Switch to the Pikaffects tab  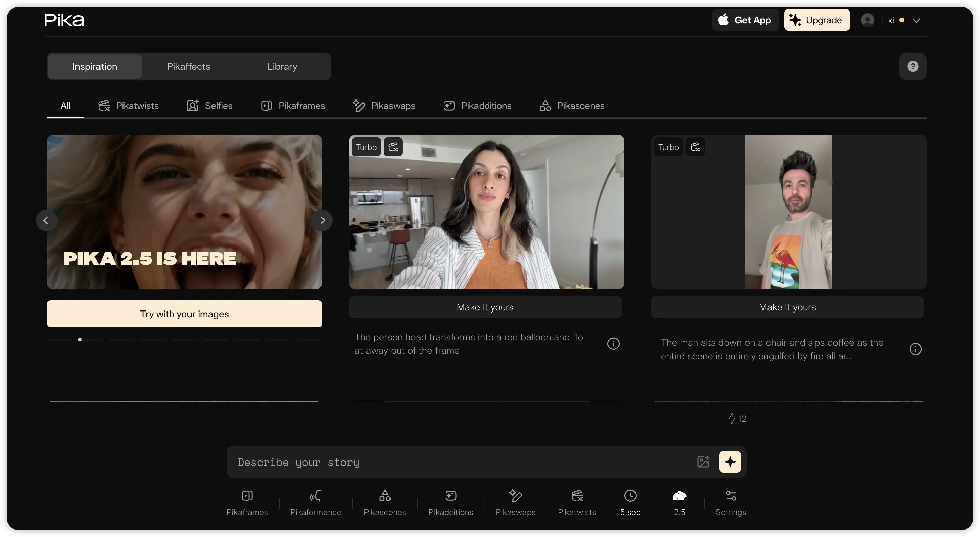(x=189, y=66)
